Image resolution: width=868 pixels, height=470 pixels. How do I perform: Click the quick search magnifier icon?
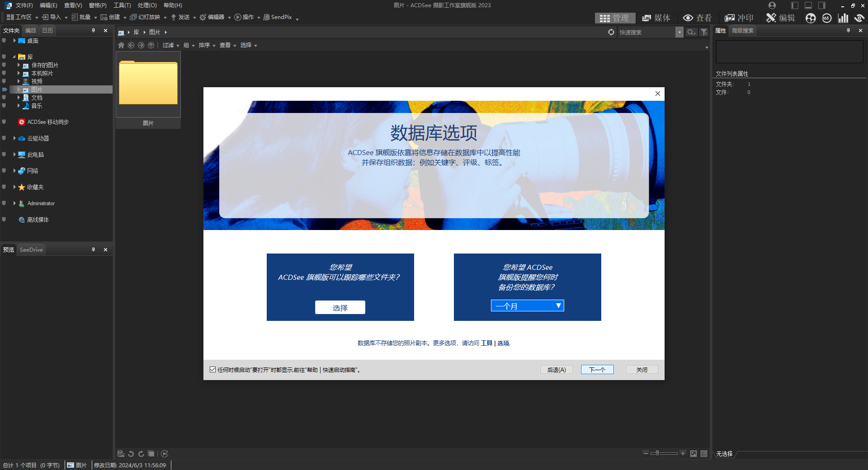coord(691,32)
